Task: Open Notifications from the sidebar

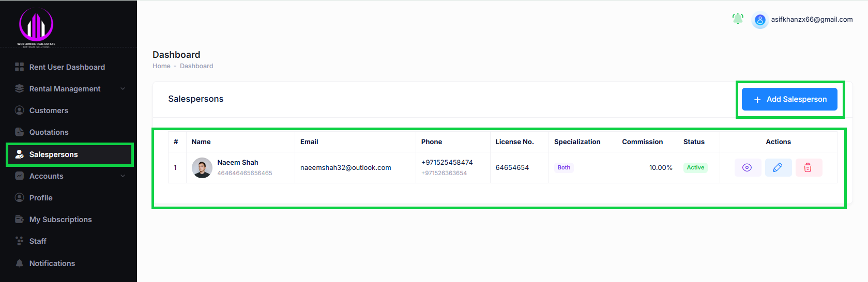Action: [52, 263]
